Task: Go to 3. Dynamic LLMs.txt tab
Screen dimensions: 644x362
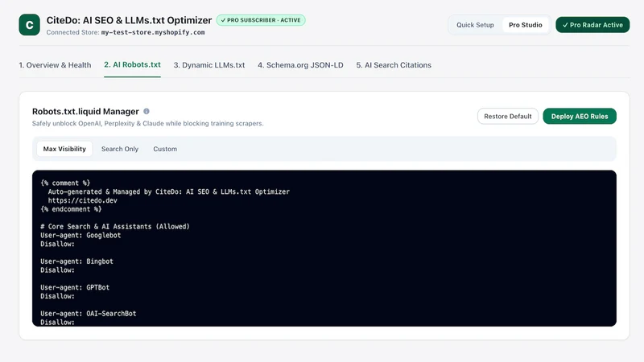Action: [209, 65]
